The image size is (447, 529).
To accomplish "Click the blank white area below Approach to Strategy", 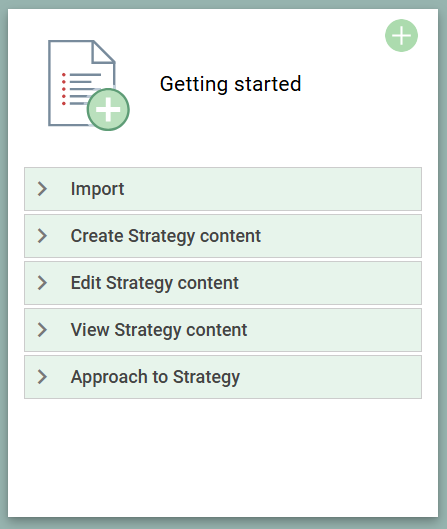I will tap(223, 457).
